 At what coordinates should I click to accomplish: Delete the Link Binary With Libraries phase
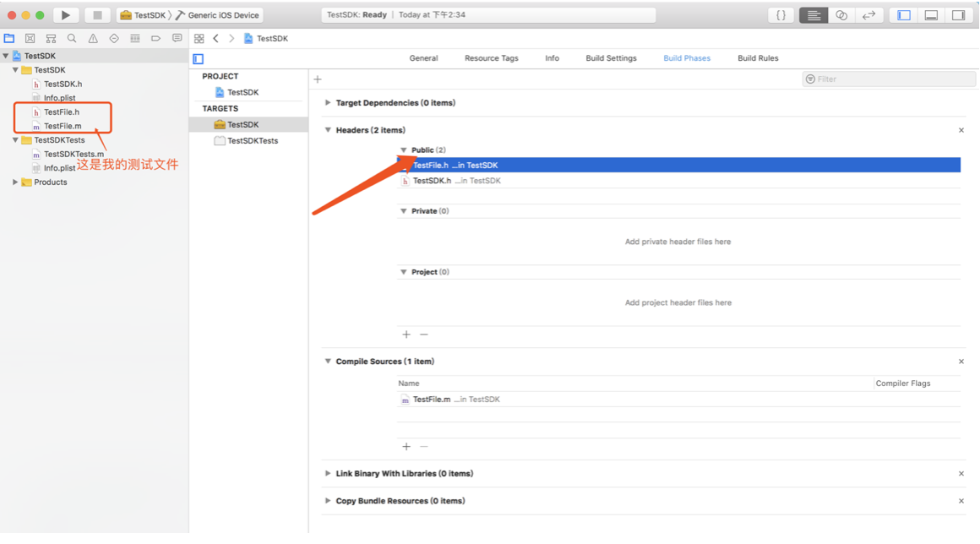(961, 474)
